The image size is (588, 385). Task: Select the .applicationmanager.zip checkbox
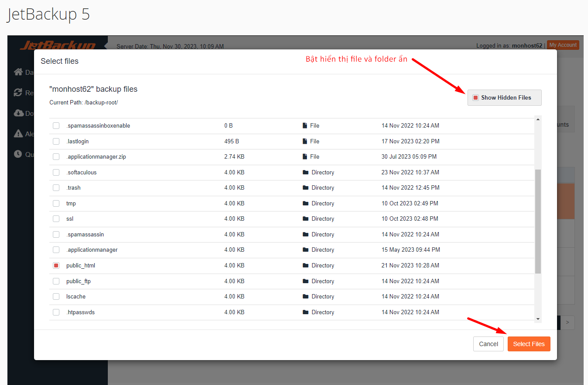pos(56,156)
